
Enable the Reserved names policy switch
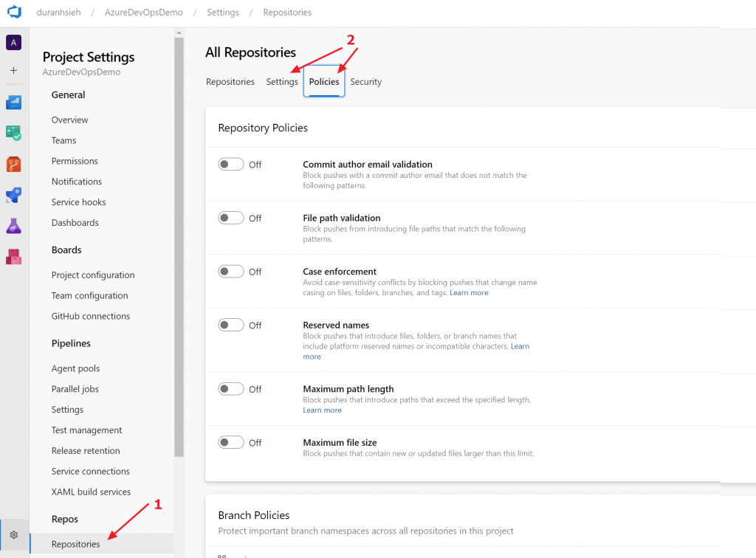coord(231,325)
